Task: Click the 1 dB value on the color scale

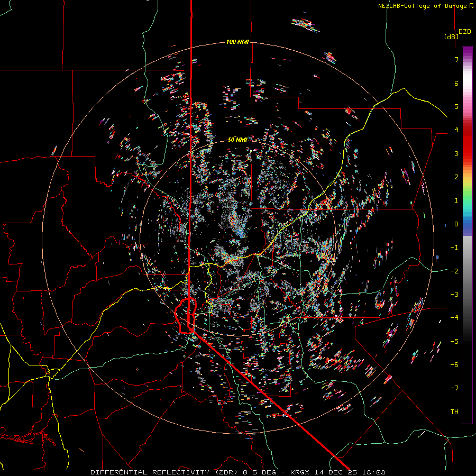Action: tap(456, 200)
